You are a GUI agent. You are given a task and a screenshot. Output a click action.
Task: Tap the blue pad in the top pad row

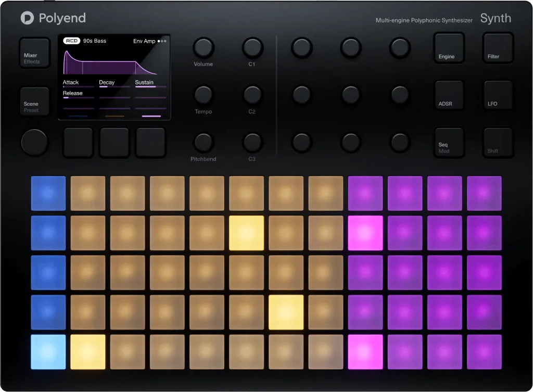point(48,193)
